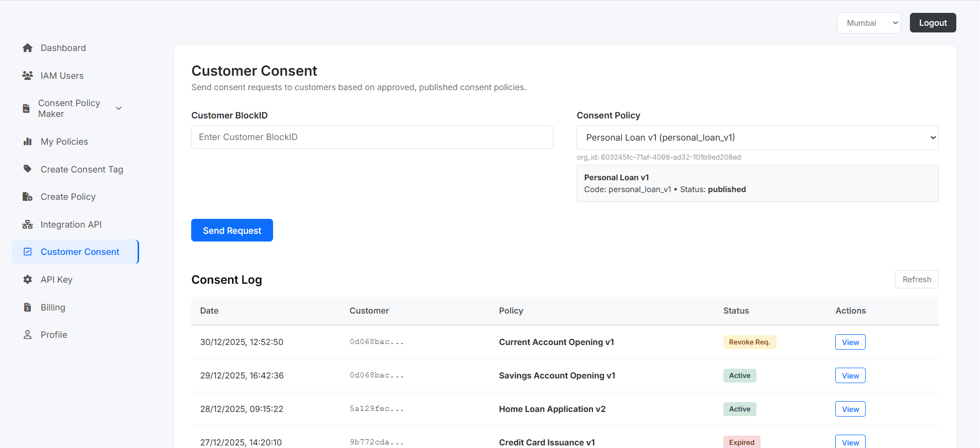Click the Create Consent Tag tag icon
Image resolution: width=980 pixels, height=448 pixels.
click(28, 169)
